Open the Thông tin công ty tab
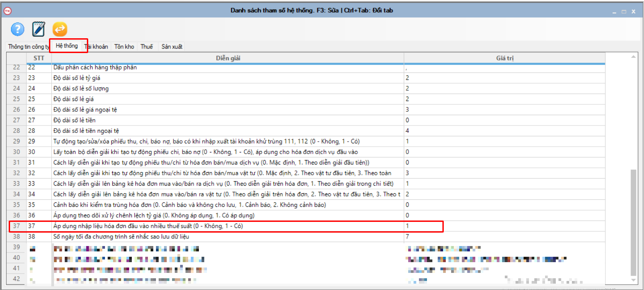 [x=28, y=47]
